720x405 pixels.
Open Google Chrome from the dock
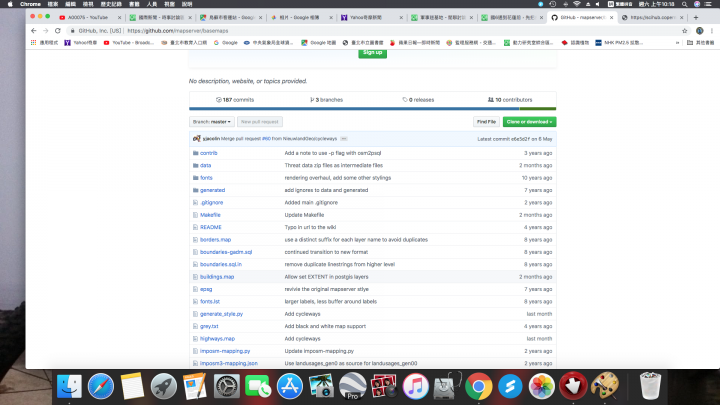[478, 386]
